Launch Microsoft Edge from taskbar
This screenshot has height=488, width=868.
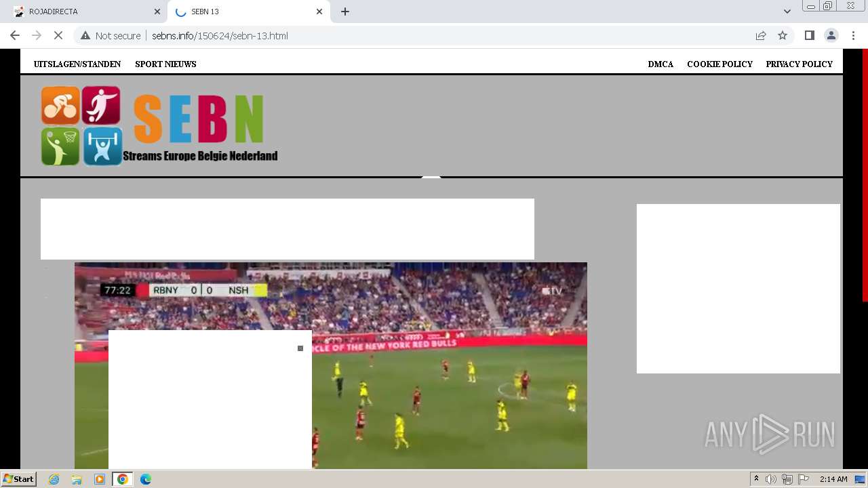pos(146,479)
